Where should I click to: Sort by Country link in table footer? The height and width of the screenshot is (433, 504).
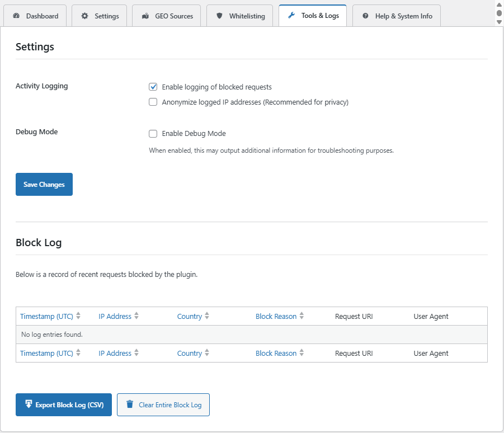(x=189, y=353)
